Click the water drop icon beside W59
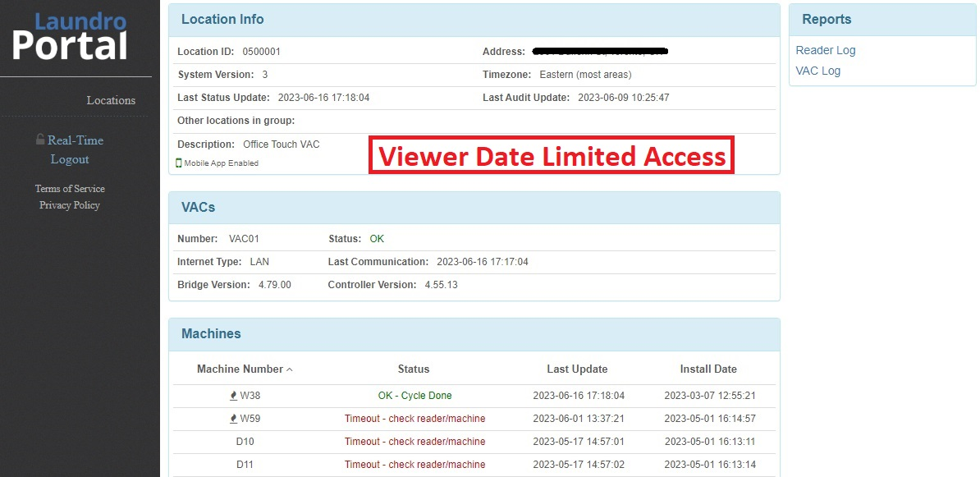This screenshot has width=980, height=477. (x=234, y=419)
